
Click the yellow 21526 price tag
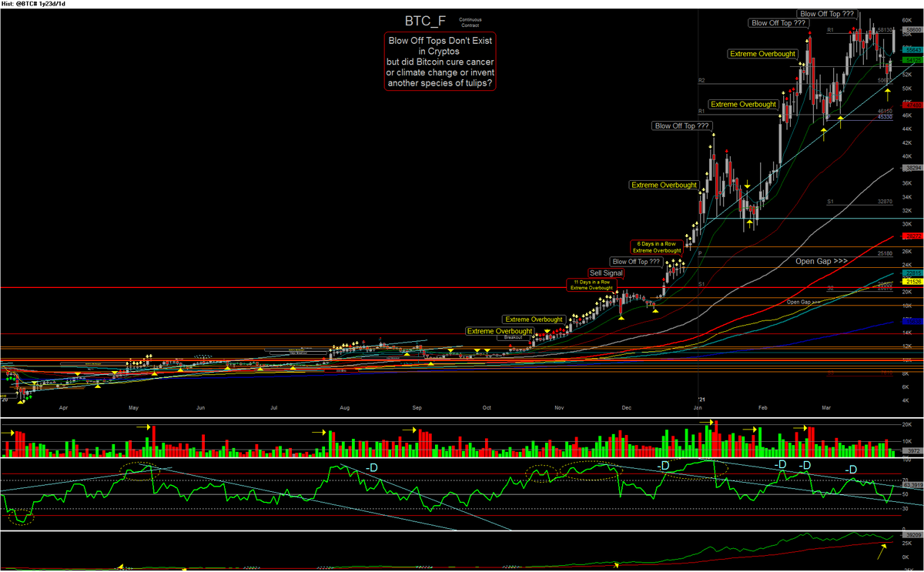tap(912, 283)
